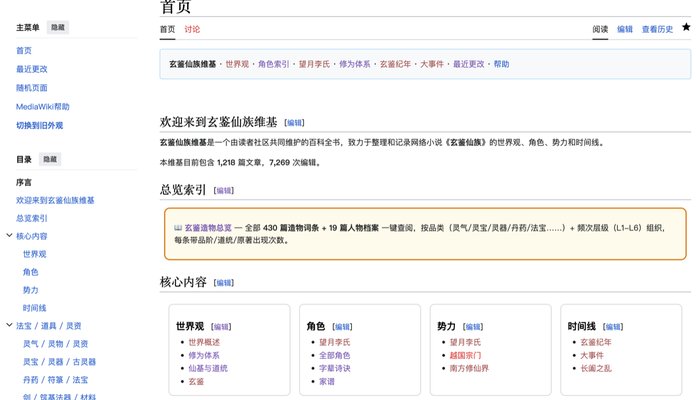The height and width of the screenshot is (400, 700).
Task: Jump to 核心内容 in contents
Action: coord(32,236)
